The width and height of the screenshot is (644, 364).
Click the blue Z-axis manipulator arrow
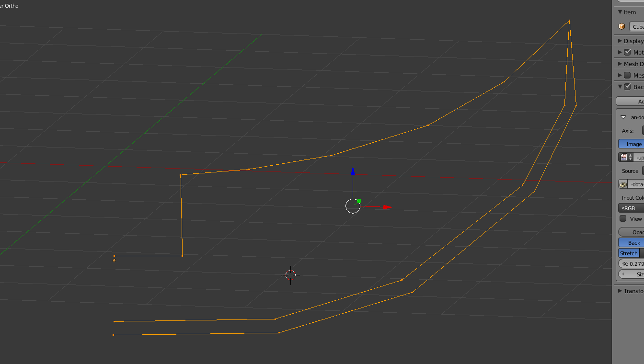point(353,171)
